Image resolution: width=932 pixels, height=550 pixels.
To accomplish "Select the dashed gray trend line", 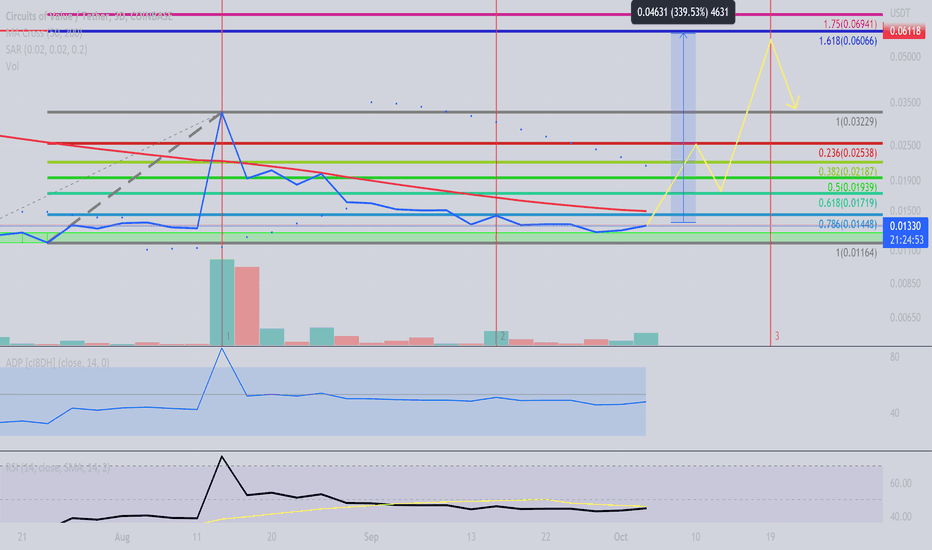I will pyautogui.click(x=135, y=177).
